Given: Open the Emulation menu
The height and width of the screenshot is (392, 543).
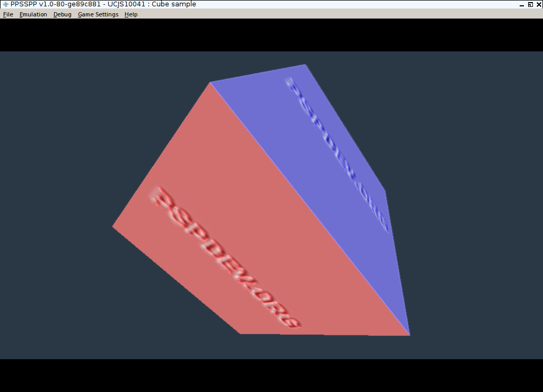Looking at the screenshot, I should pos(33,14).
